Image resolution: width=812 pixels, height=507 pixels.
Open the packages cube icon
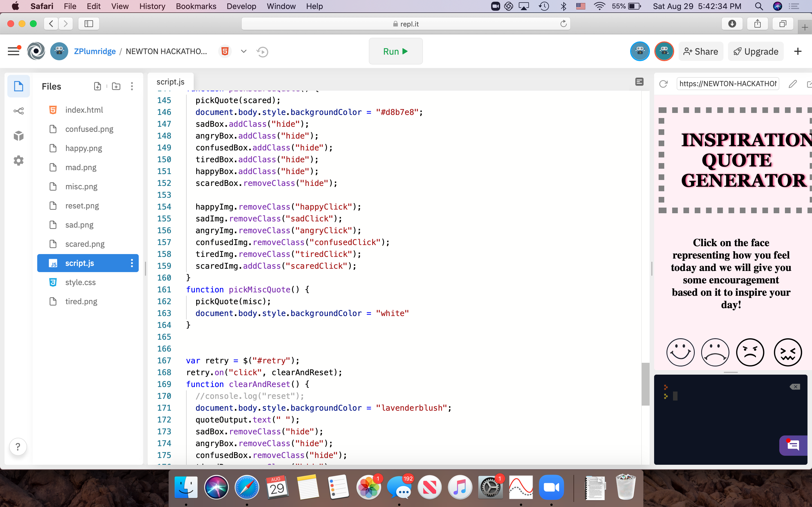(18, 136)
